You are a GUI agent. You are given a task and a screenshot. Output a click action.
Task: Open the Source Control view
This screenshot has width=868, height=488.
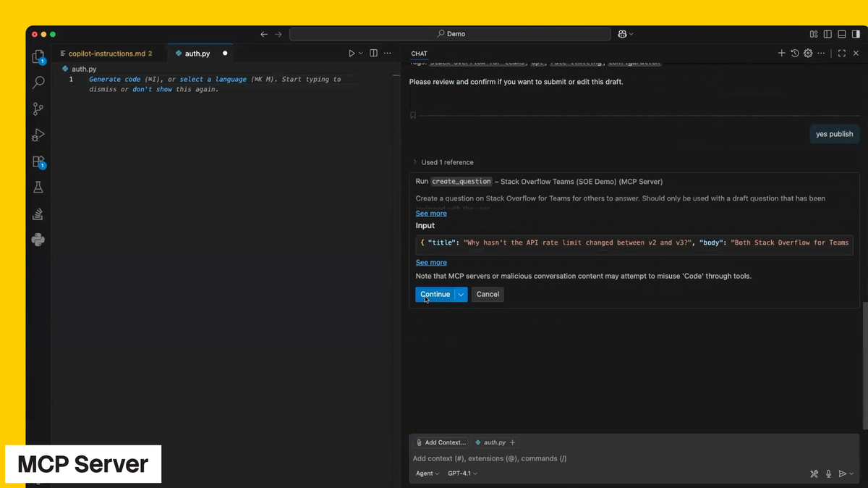coord(38,109)
